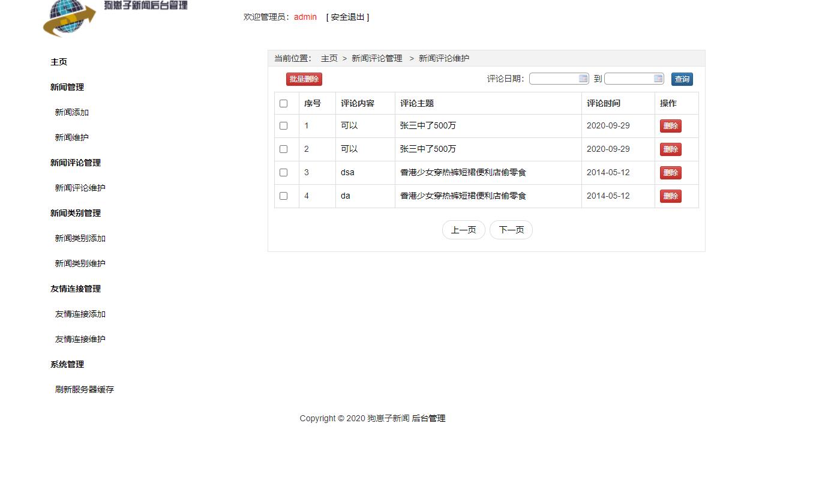Click the start date input field

tap(555, 78)
